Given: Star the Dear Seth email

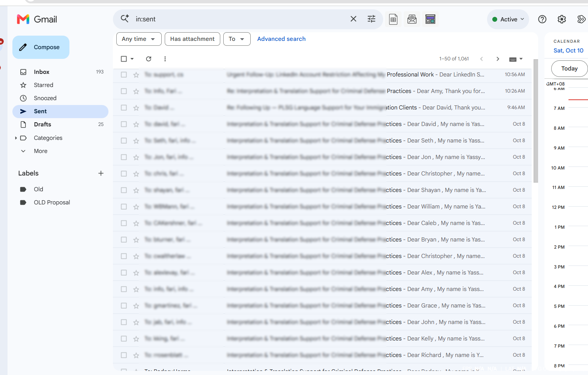Looking at the screenshot, I should click(136, 141).
